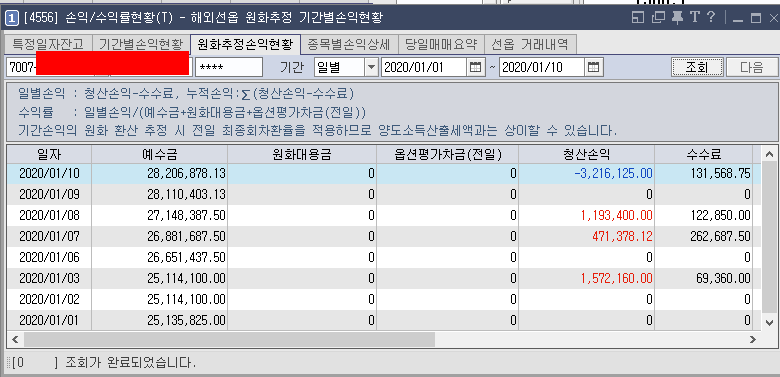Click the 청산손익 column header
This screenshot has height=377, width=780.
(x=586, y=155)
